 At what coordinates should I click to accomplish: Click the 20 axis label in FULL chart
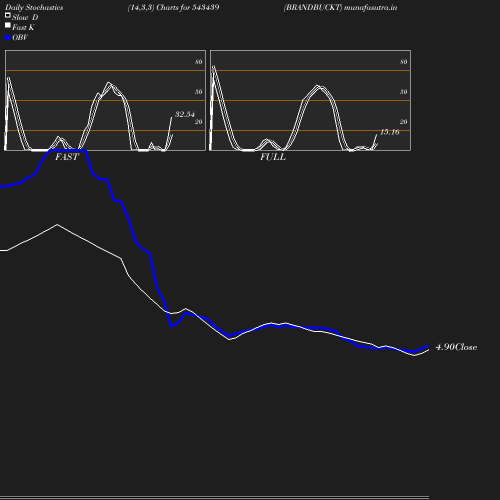click(x=404, y=122)
